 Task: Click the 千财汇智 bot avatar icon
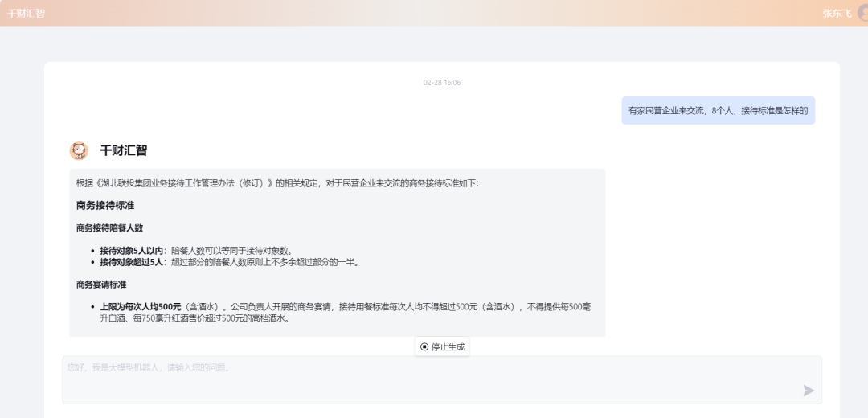point(79,150)
